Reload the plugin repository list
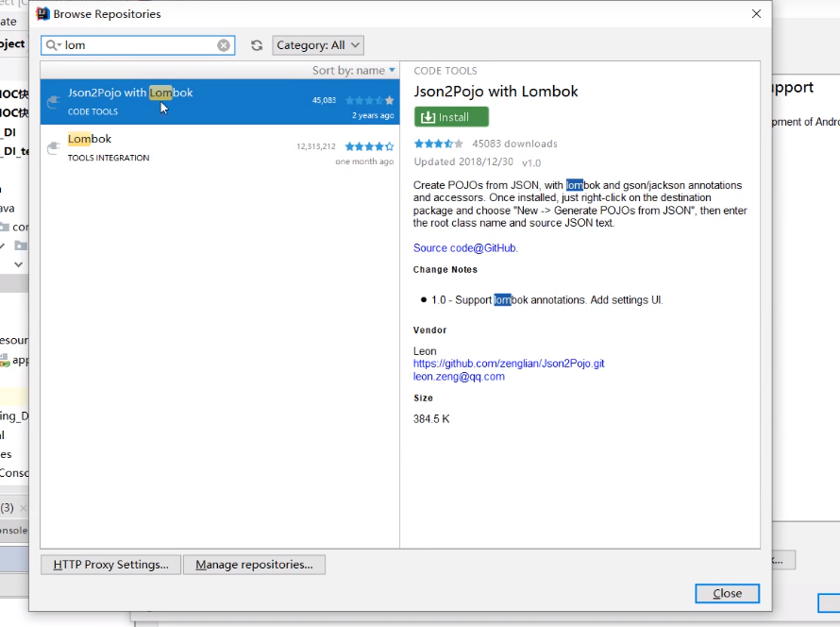This screenshot has width=840, height=627. click(257, 45)
